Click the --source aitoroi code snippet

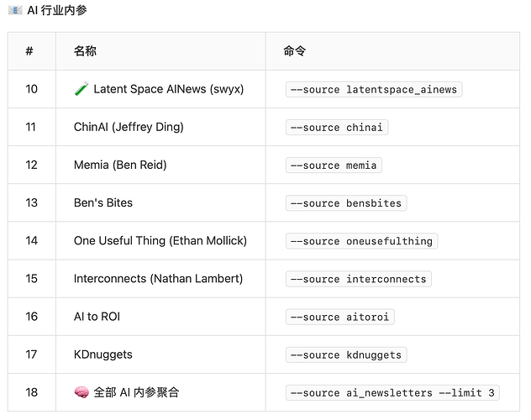click(340, 317)
